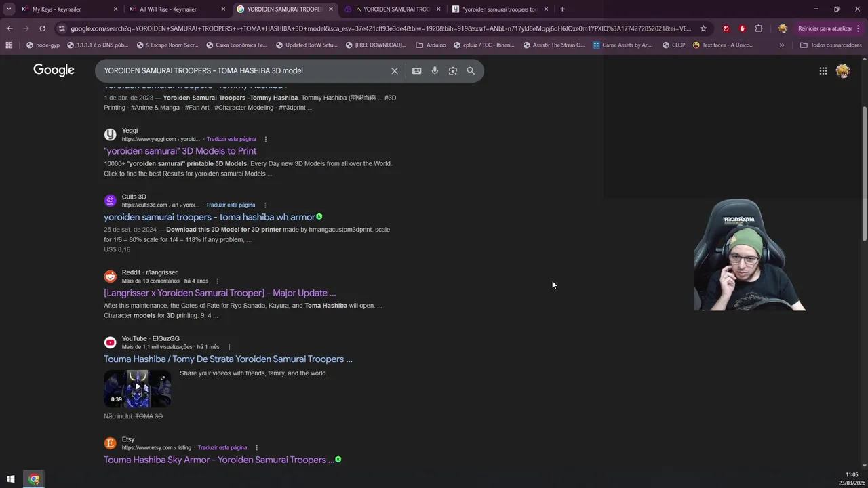Screen dimensions: 868x488
Task: Close the My Keys - Keymailer tab
Action: point(115,9)
